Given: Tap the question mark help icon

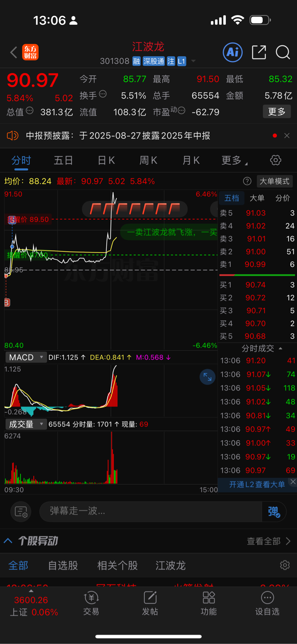Looking at the screenshot, I should click(x=247, y=181).
